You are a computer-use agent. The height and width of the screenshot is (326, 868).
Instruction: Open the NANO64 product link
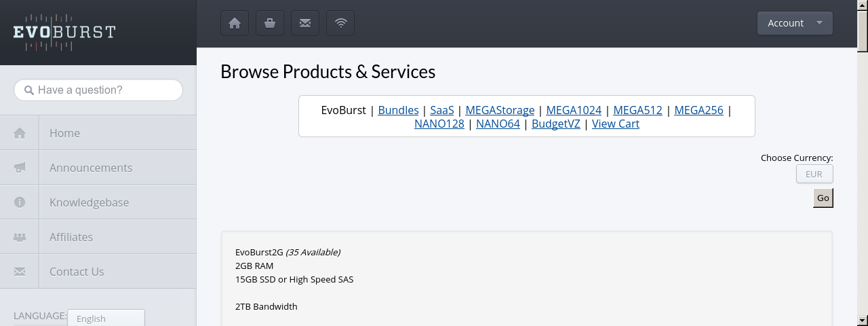point(498,124)
